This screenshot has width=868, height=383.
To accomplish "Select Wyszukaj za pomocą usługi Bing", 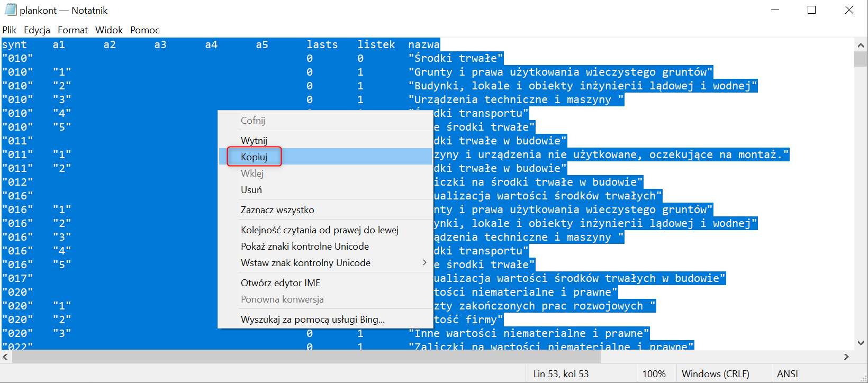I will tap(312, 320).
